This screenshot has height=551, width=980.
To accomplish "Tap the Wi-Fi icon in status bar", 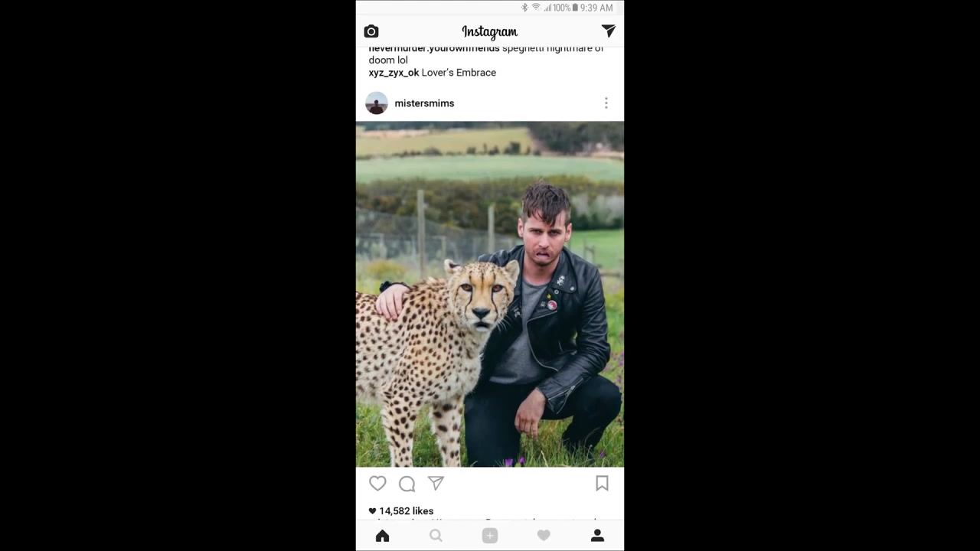I will [x=536, y=8].
